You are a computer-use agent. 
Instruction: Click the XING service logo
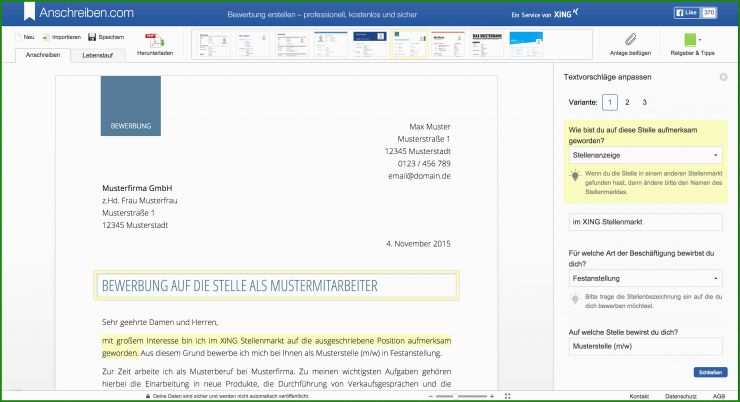tap(566, 14)
